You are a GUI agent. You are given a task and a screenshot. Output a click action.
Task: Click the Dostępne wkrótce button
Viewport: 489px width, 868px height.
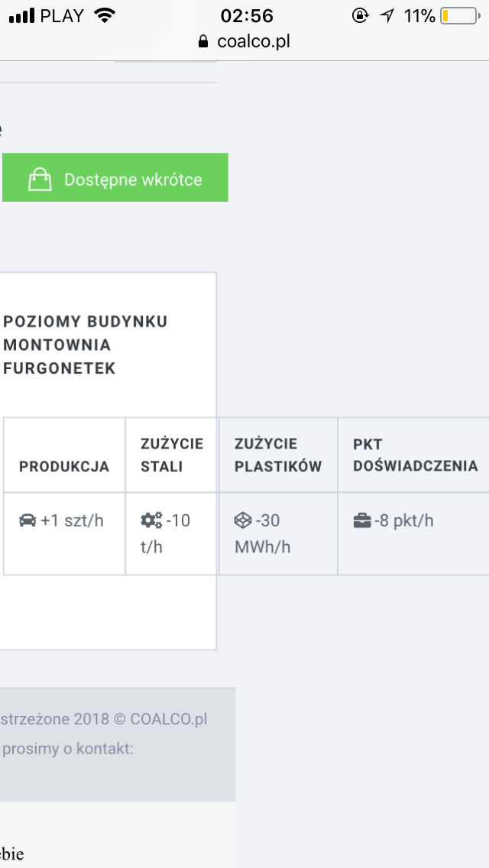115,178
